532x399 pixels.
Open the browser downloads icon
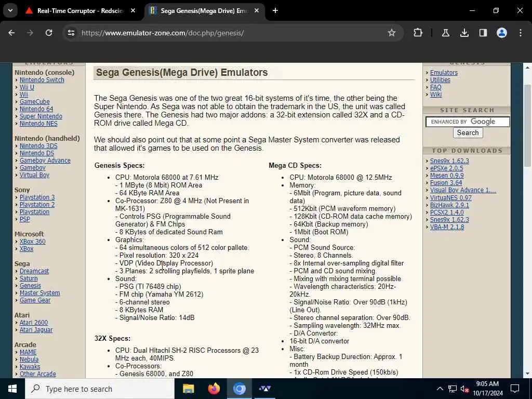click(464, 33)
